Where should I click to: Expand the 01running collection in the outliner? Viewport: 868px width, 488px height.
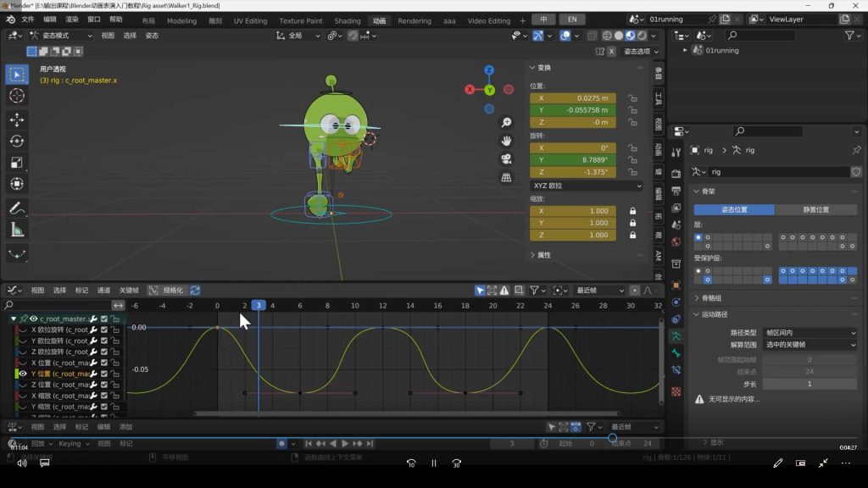[685, 51]
